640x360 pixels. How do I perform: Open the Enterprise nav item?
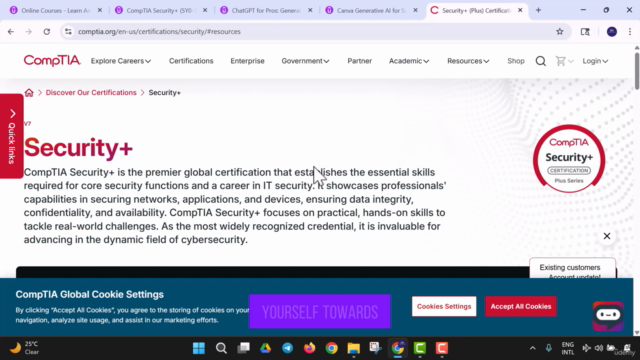247,61
